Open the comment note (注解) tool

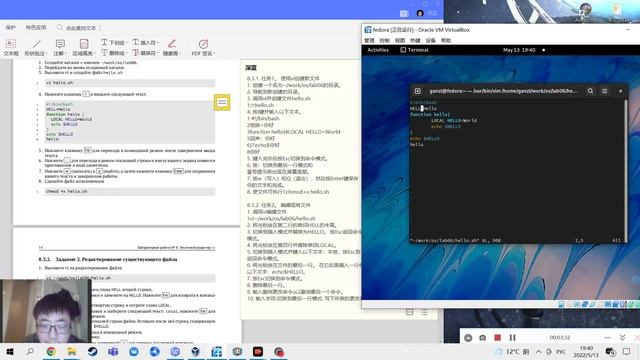click(x=60, y=47)
